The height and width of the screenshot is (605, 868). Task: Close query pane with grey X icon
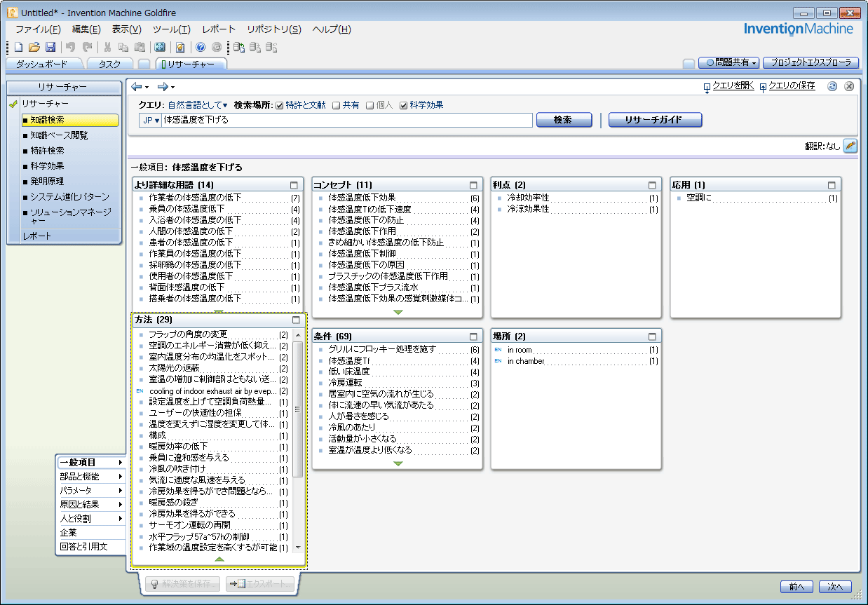849,86
